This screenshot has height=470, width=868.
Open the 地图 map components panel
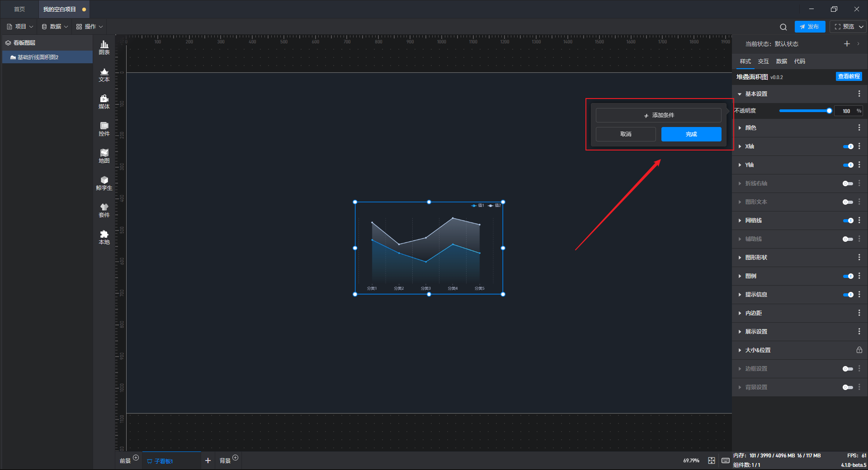click(104, 156)
